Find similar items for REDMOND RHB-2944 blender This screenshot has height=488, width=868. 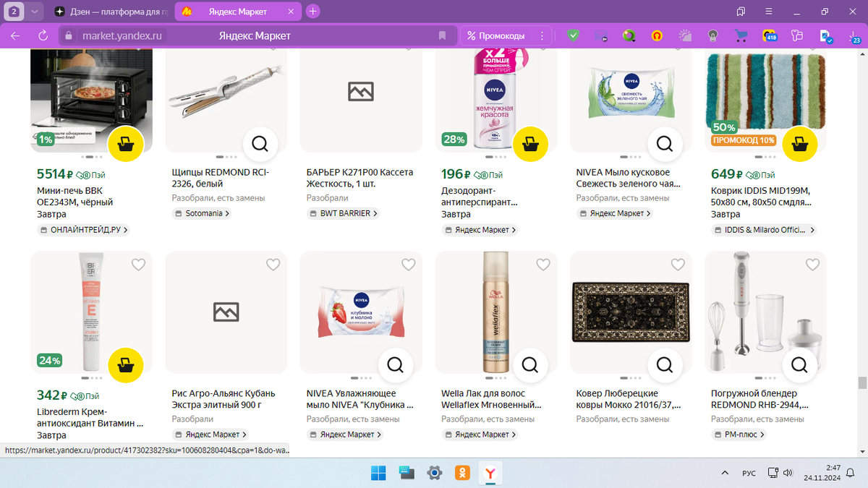(x=800, y=364)
